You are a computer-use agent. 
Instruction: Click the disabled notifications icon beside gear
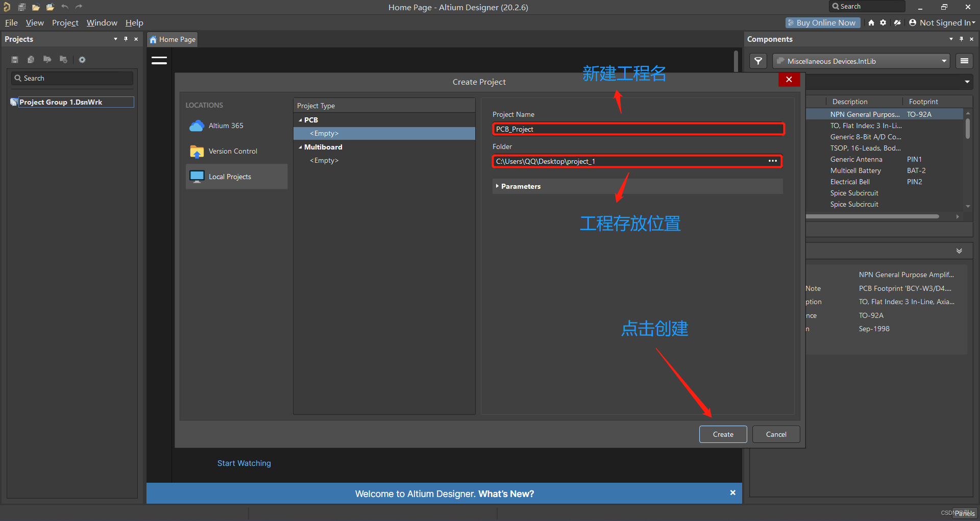pyautogui.click(x=897, y=22)
